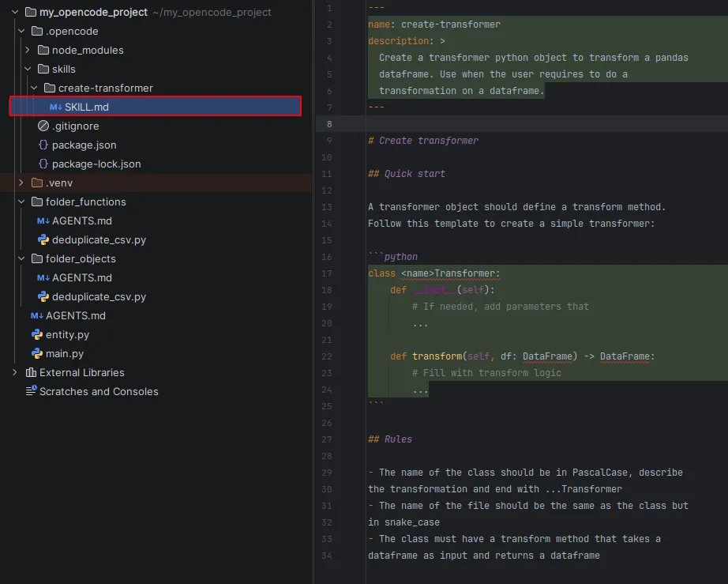The height and width of the screenshot is (584, 728).
Task: Click the folder_objects folder icon
Action: 37,258
